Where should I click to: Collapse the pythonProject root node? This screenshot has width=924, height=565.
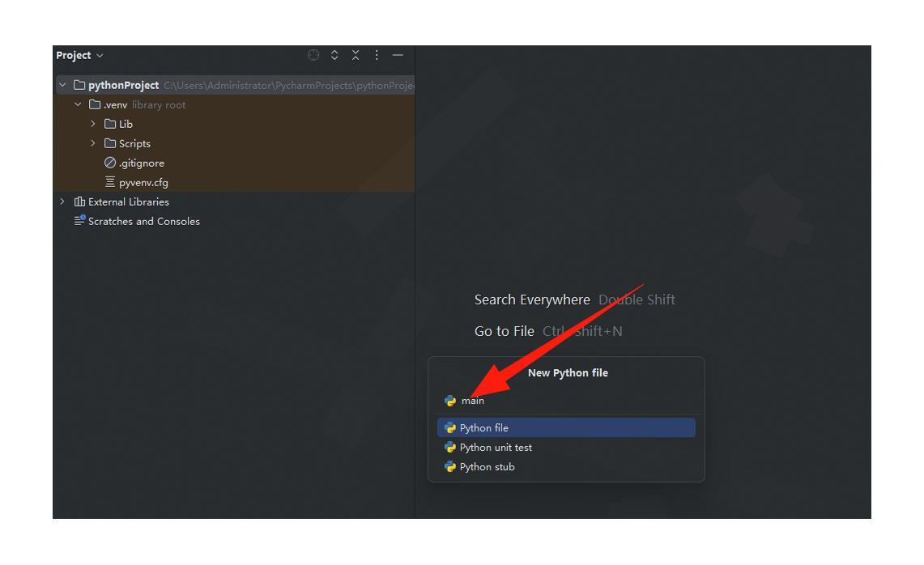[x=62, y=85]
